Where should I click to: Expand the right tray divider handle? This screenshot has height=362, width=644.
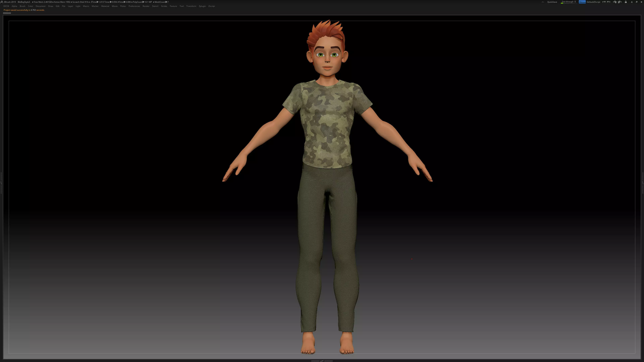coord(643,183)
